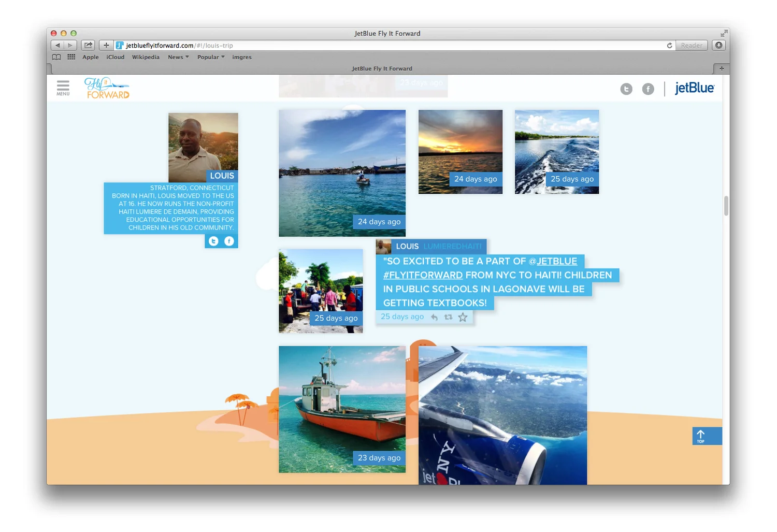Image resolution: width=777 pixels, height=532 pixels.
Task: Click the #FLYITFORWARD hashtag link
Action: point(423,275)
